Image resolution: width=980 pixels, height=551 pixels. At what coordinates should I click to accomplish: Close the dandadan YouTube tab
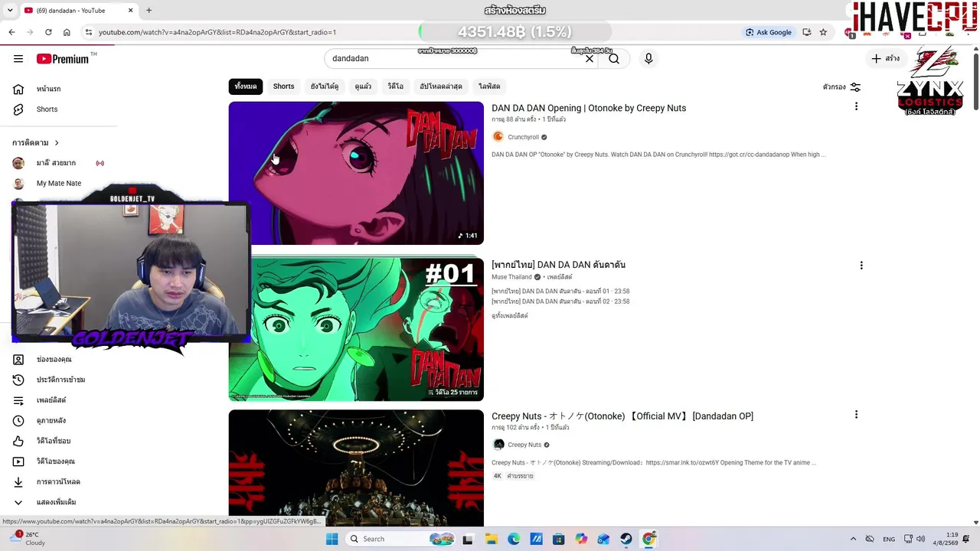(130, 11)
